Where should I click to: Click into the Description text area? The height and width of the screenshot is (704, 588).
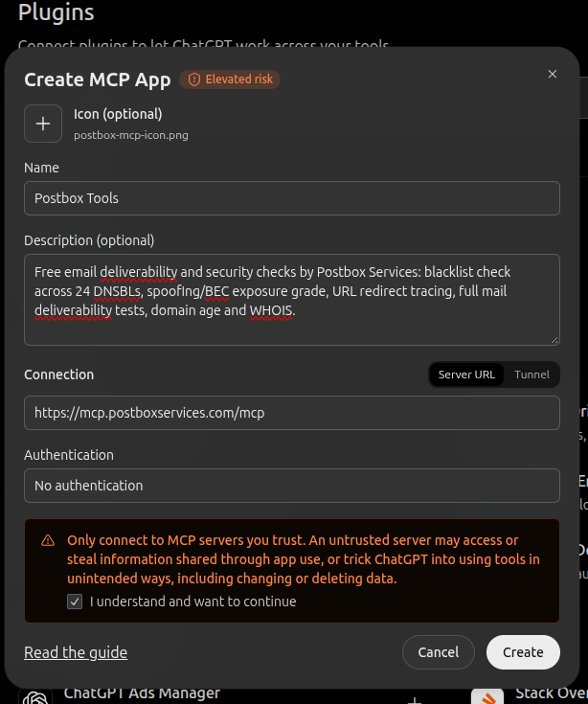(x=292, y=300)
